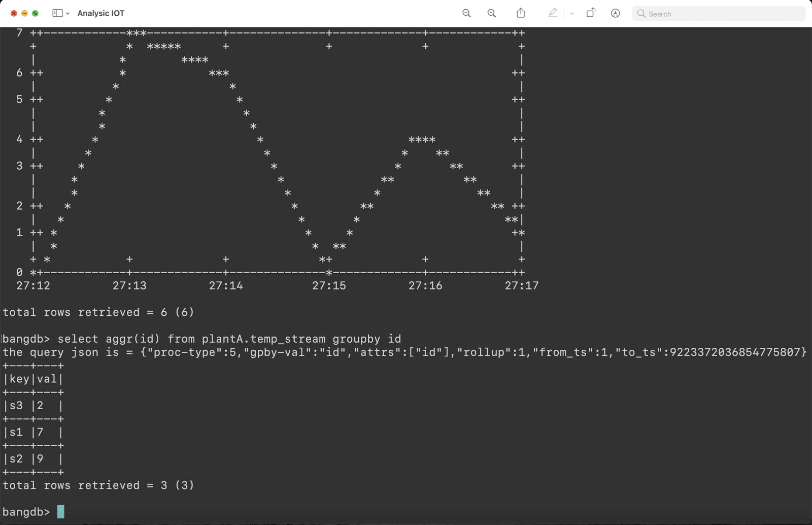Zoom out with the magnifier minus icon
This screenshot has width=812, height=525.
(x=466, y=13)
